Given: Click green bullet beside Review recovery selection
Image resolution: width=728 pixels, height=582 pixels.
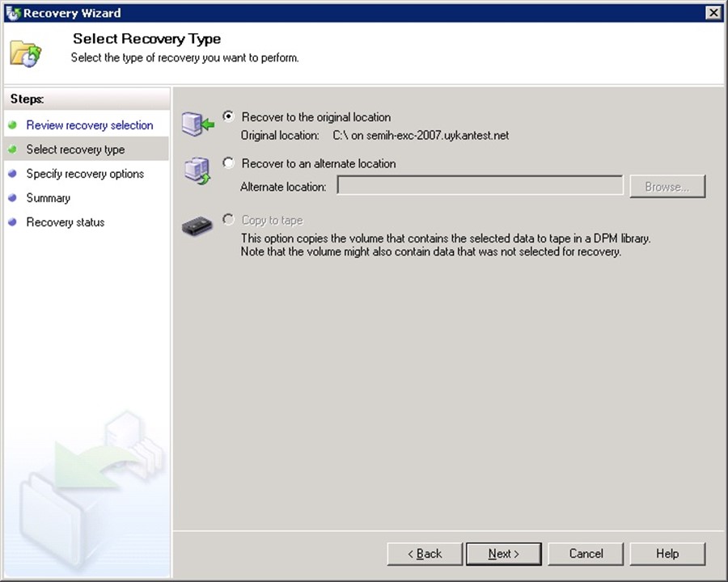Looking at the screenshot, I should pyautogui.click(x=12, y=125).
